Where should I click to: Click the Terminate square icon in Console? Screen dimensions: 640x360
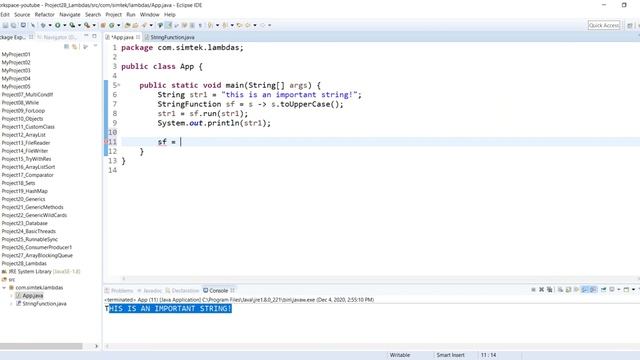[533, 290]
